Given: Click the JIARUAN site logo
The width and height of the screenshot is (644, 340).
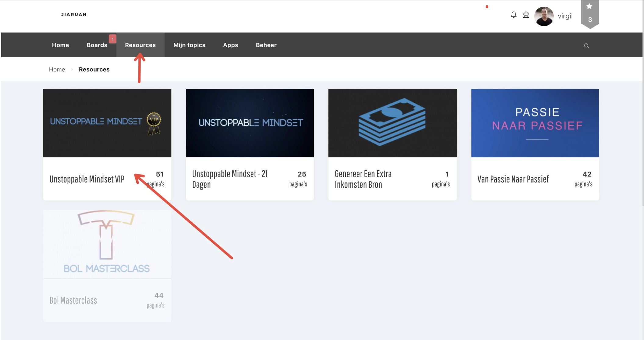Looking at the screenshot, I should coord(74,14).
